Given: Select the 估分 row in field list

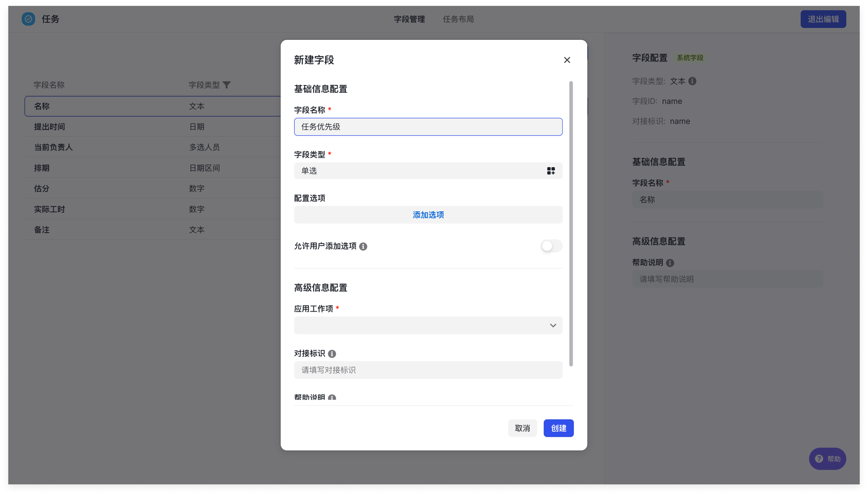Looking at the screenshot, I should pyautogui.click(x=153, y=188).
